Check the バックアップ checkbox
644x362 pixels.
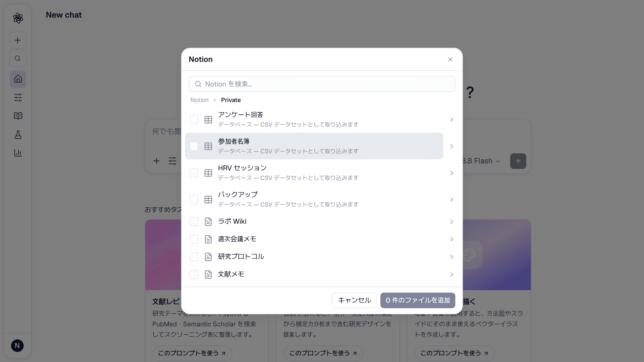tap(194, 200)
